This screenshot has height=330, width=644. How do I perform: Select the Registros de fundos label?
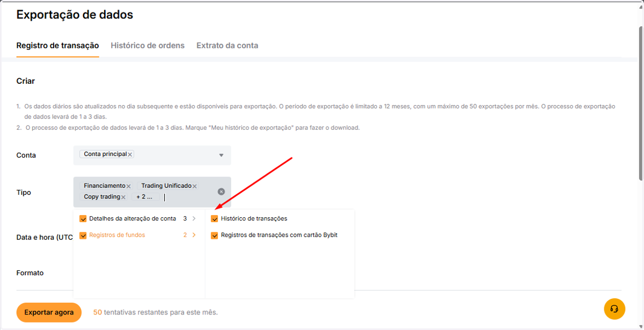tap(117, 235)
